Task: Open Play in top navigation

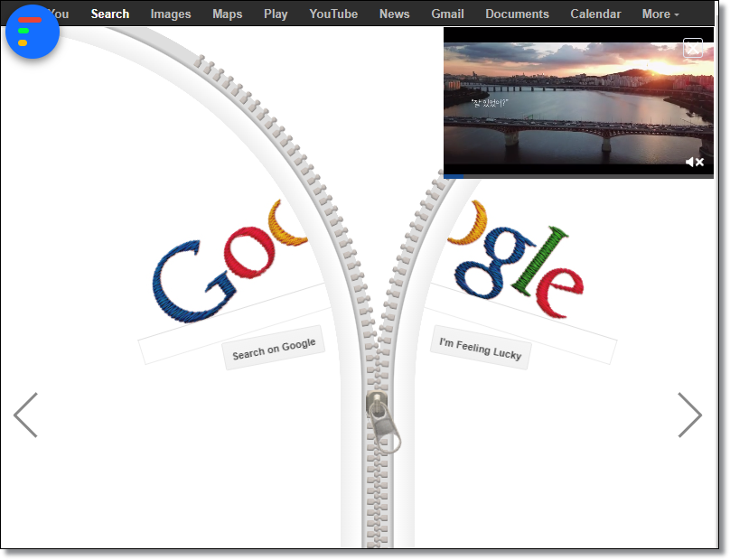Action: pyautogui.click(x=276, y=14)
